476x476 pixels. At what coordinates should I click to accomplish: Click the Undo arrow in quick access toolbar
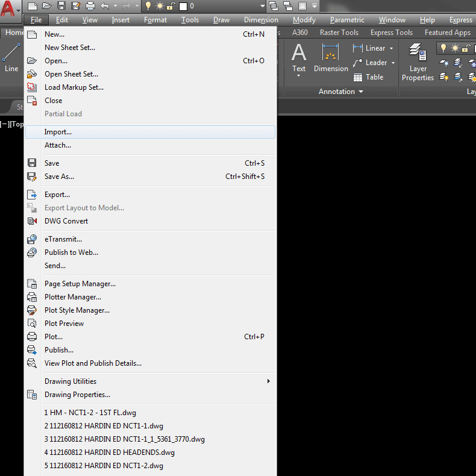click(x=105, y=6)
